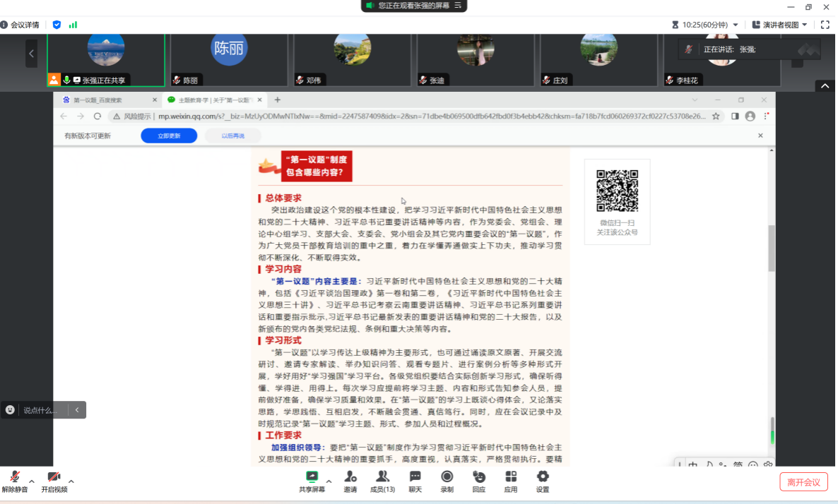Expand the 演讲者视图 view dropdown

click(779, 25)
